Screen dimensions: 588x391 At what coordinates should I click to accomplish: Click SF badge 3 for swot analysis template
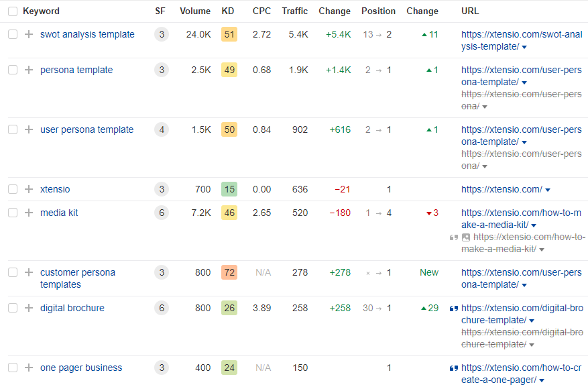click(162, 34)
